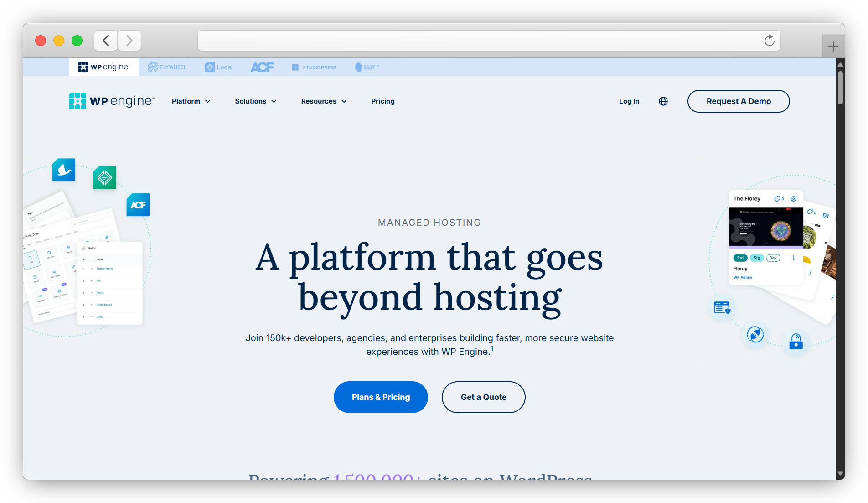Toggle the Stg environment pill
The width and height of the screenshot is (868, 503).
pos(756,258)
